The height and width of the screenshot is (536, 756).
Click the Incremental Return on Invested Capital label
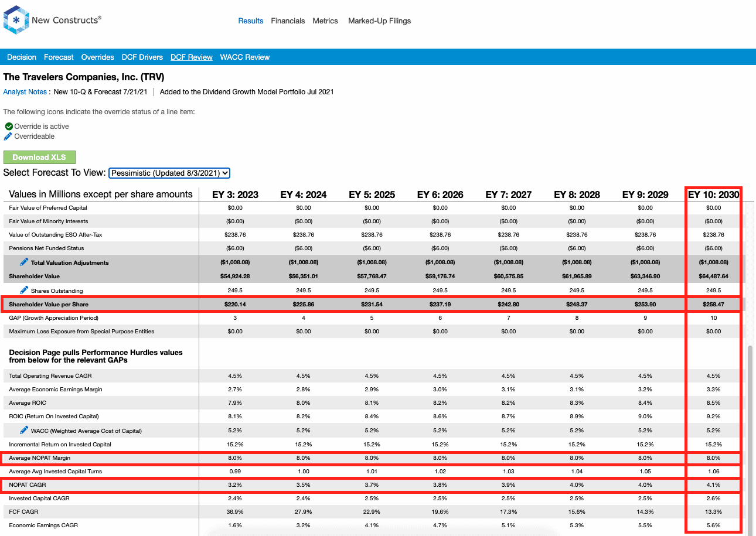click(60, 445)
